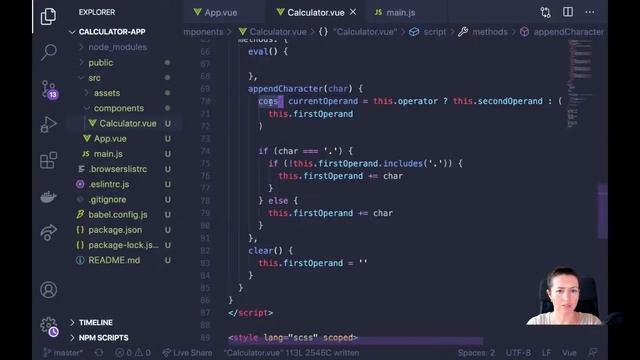Screen dimensions: 640x360
Task: Change language mode Vue in status bar
Action: (569, 353)
